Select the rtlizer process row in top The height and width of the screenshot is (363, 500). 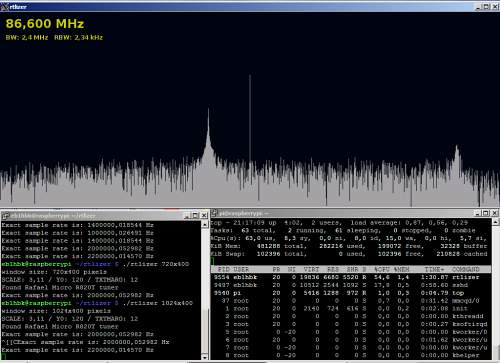pos(351,277)
